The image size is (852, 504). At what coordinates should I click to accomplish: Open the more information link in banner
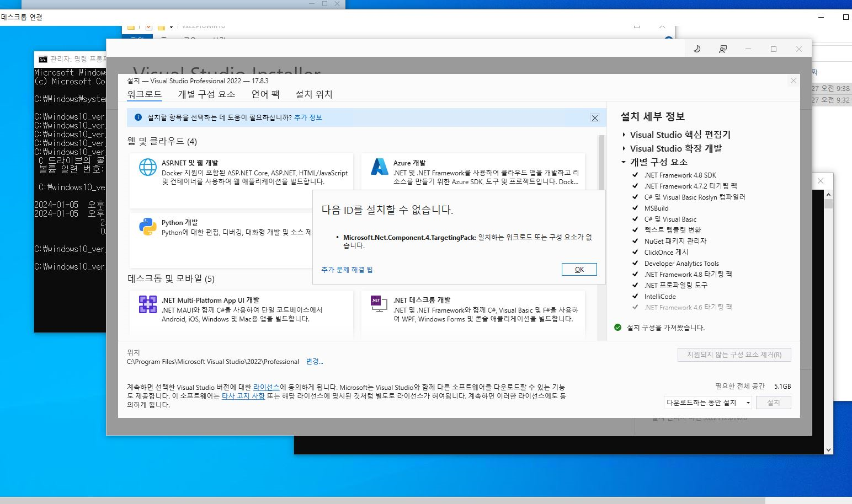[x=308, y=117]
